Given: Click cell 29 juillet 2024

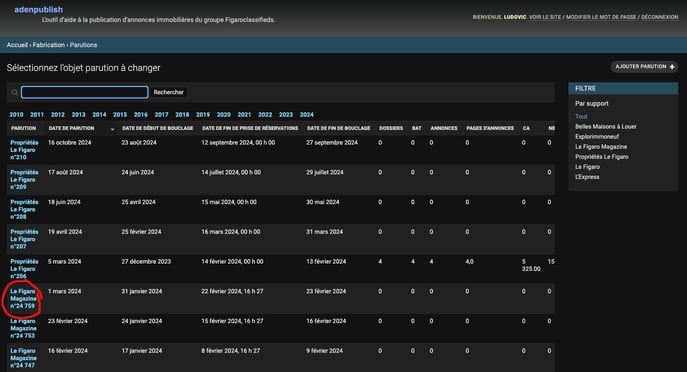Looking at the screenshot, I should 325,173.
